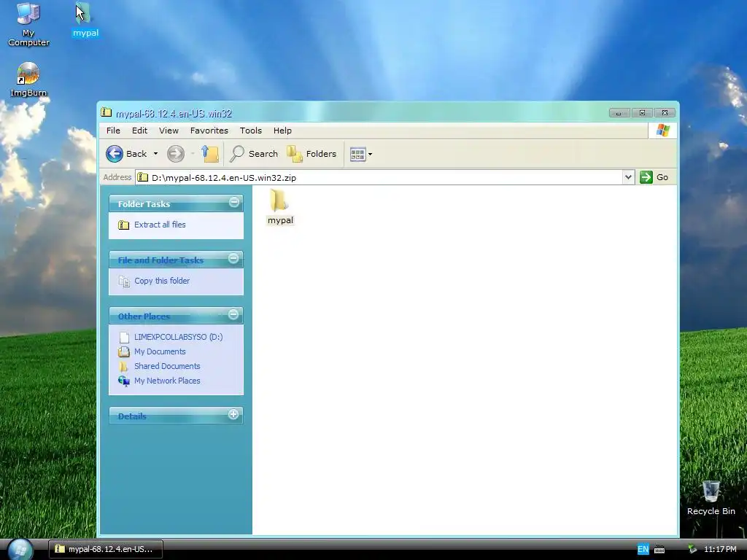Open the Start menu orb
The width and height of the screenshot is (747, 560).
20,550
